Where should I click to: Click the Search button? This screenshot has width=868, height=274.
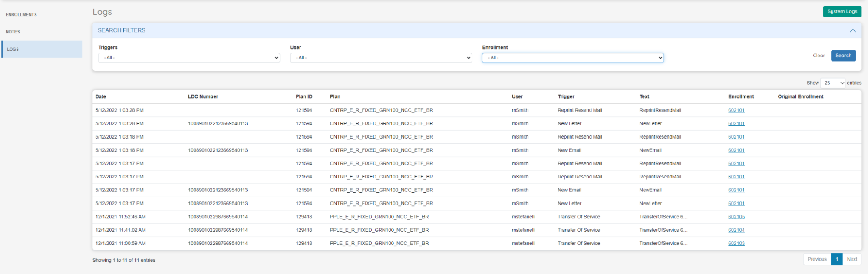click(x=843, y=56)
